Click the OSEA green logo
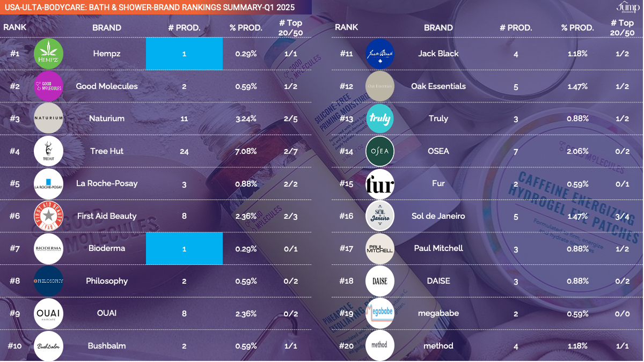The image size is (644, 362). click(379, 151)
